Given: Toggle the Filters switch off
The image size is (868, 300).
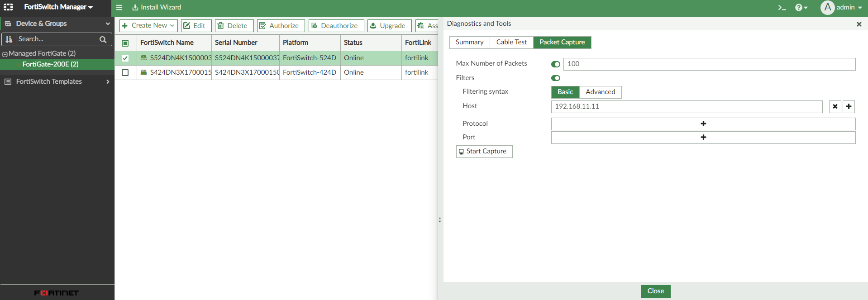Looking at the screenshot, I should pyautogui.click(x=556, y=78).
